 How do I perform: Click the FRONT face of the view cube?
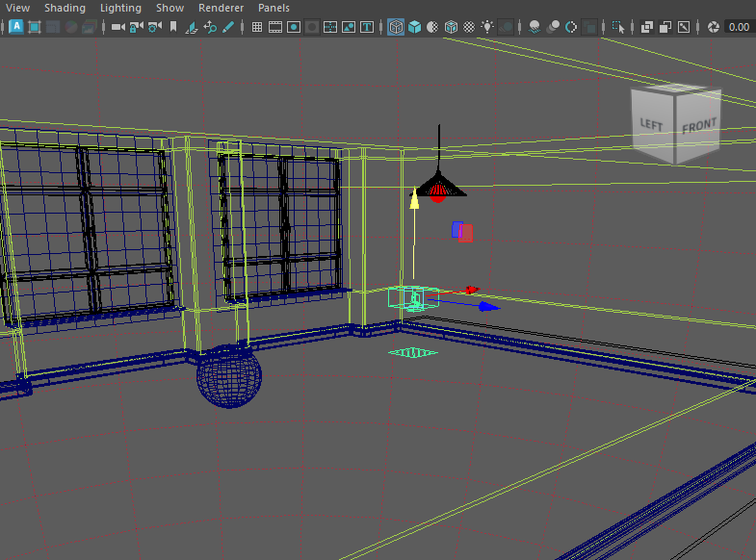[x=699, y=126]
